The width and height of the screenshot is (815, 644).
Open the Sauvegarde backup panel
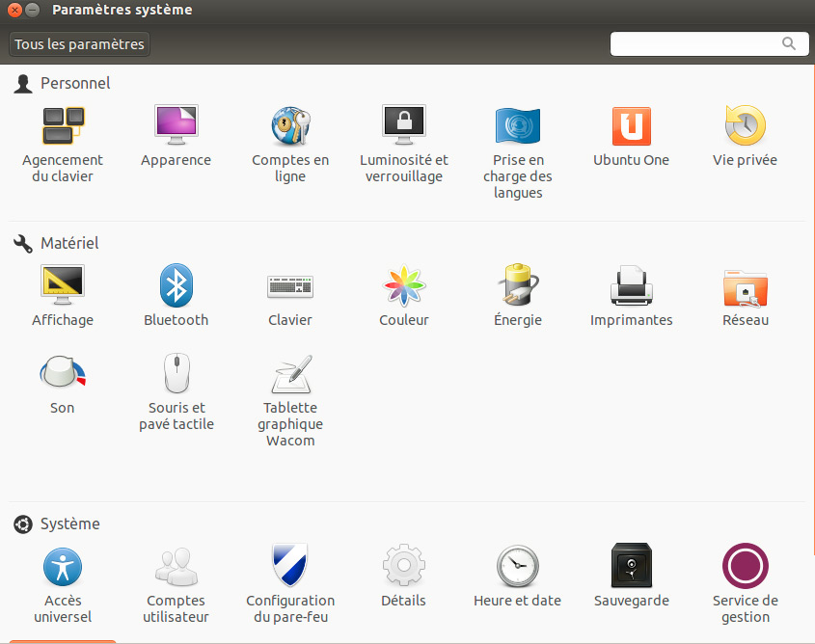[631, 576]
